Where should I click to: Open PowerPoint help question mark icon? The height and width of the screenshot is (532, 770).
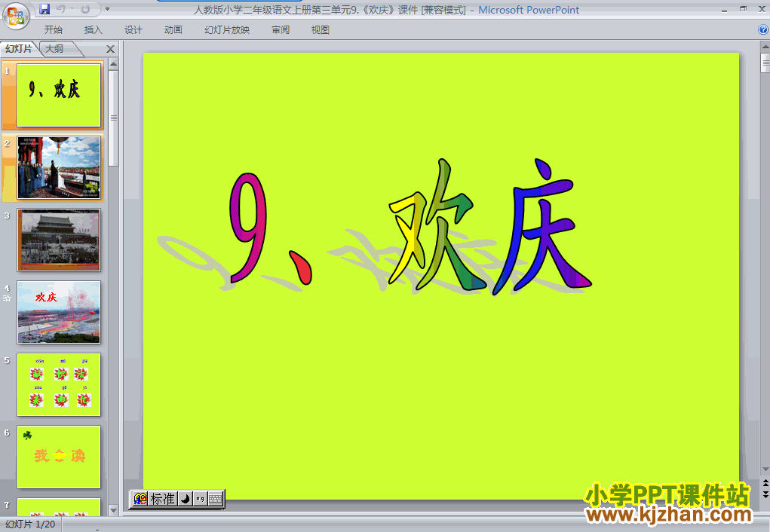click(763, 30)
